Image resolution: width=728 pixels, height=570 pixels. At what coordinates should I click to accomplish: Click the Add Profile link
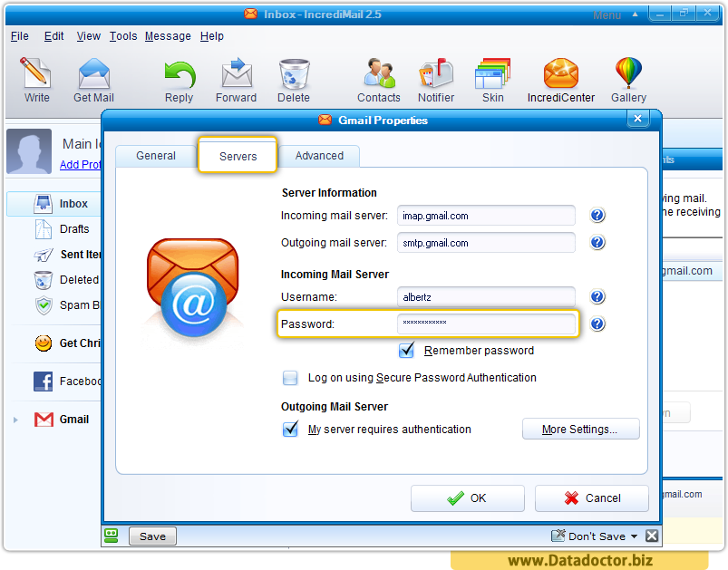pyautogui.click(x=81, y=165)
